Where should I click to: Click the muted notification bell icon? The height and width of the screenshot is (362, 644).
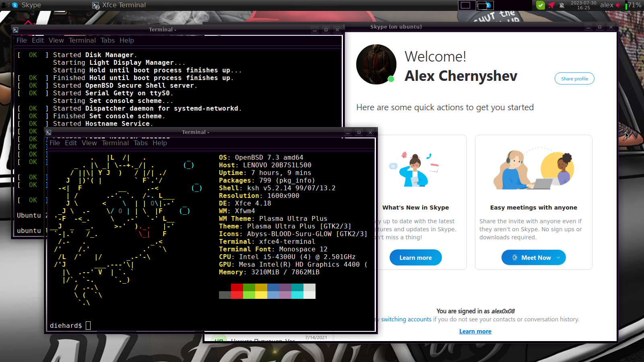point(562,5)
